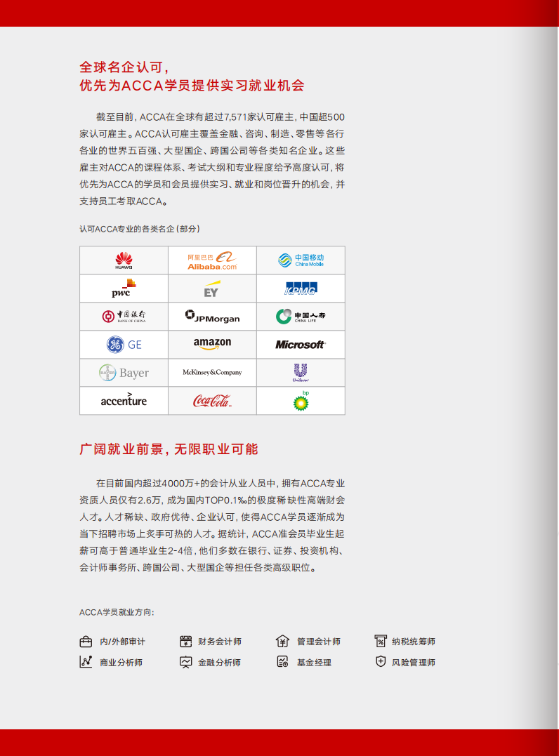Click the China Mobile logo
Image resolution: width=559 pixels, height=756 pixels.
tap(301, 260)
